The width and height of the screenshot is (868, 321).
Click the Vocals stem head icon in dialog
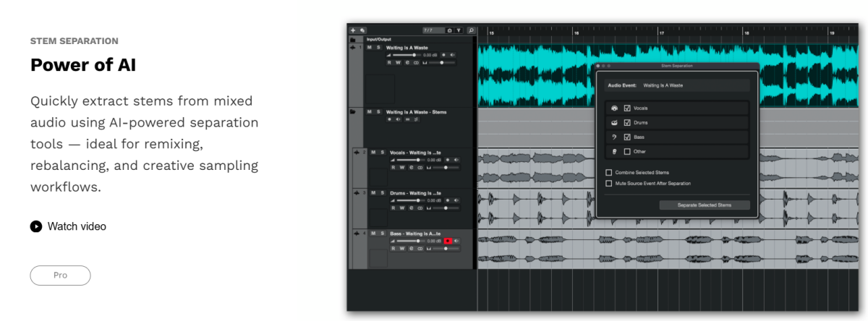pos(614,108)
